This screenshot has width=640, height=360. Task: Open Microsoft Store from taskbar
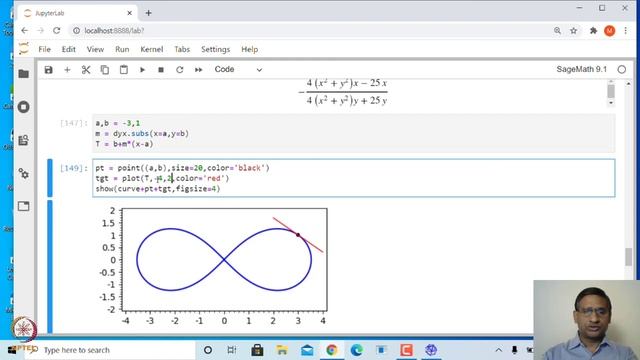[257, 350]
